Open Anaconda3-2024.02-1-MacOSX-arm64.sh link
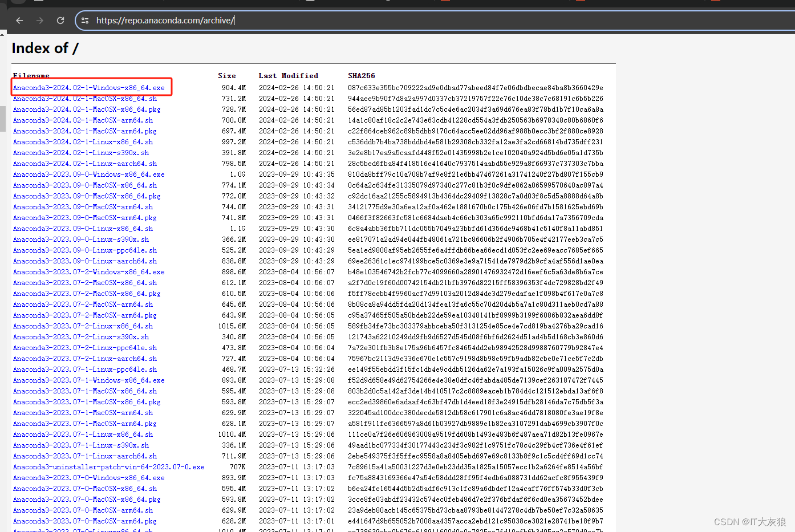Viewport: 795px width, 532px height. click(83, 120)
